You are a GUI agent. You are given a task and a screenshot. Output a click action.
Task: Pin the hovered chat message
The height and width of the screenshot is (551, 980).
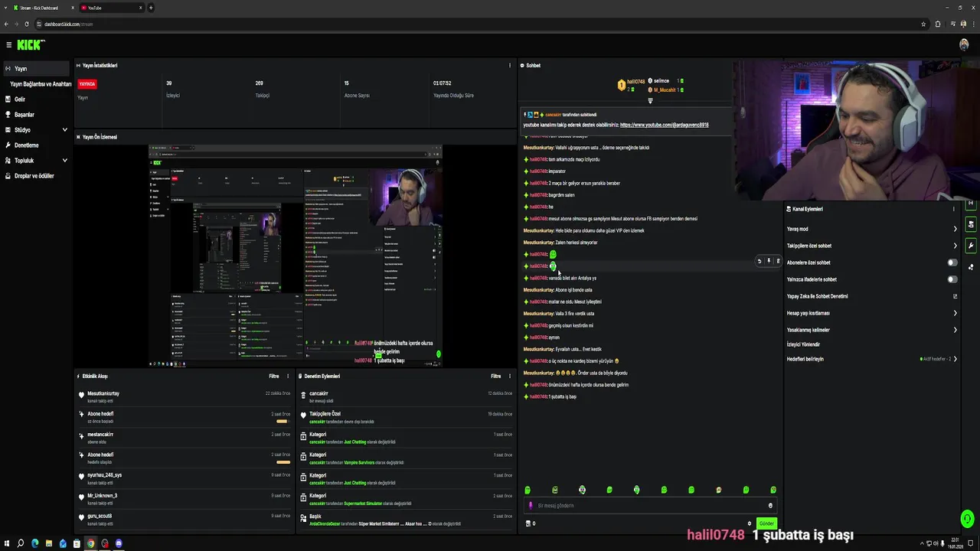pos(769,261)
